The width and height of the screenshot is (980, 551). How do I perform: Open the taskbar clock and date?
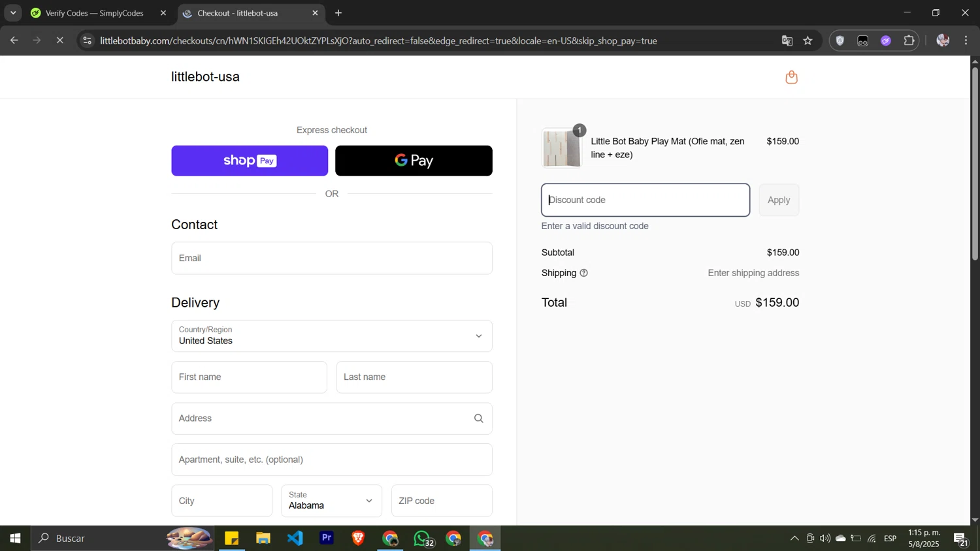tap(924, 539)
